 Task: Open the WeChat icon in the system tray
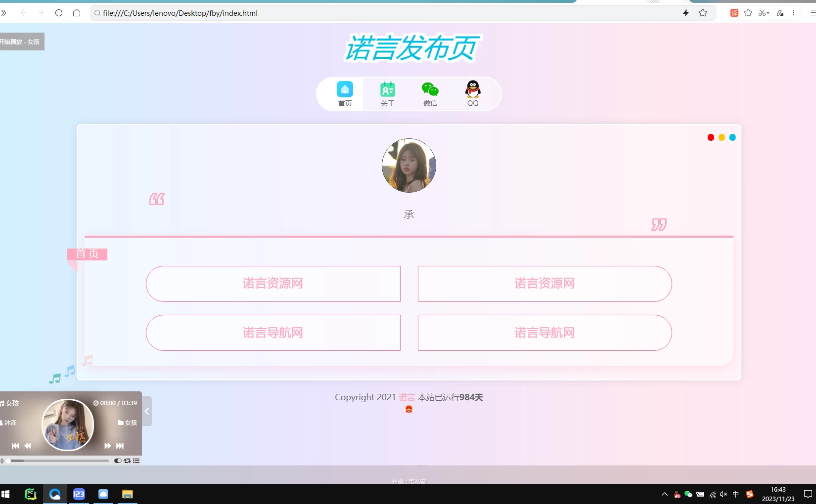(688, 494)
